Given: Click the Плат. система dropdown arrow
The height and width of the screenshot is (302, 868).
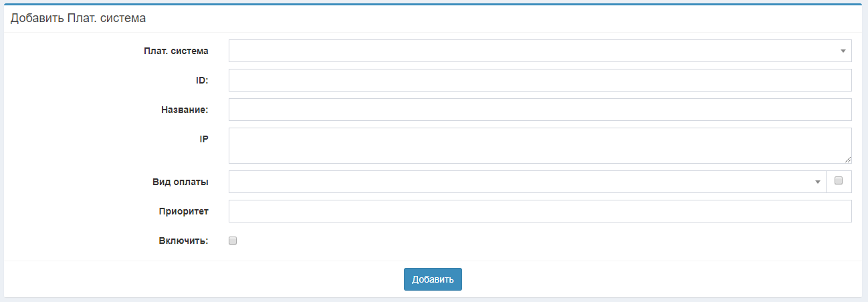Looking at the screenshot, I should coord(843,51).
